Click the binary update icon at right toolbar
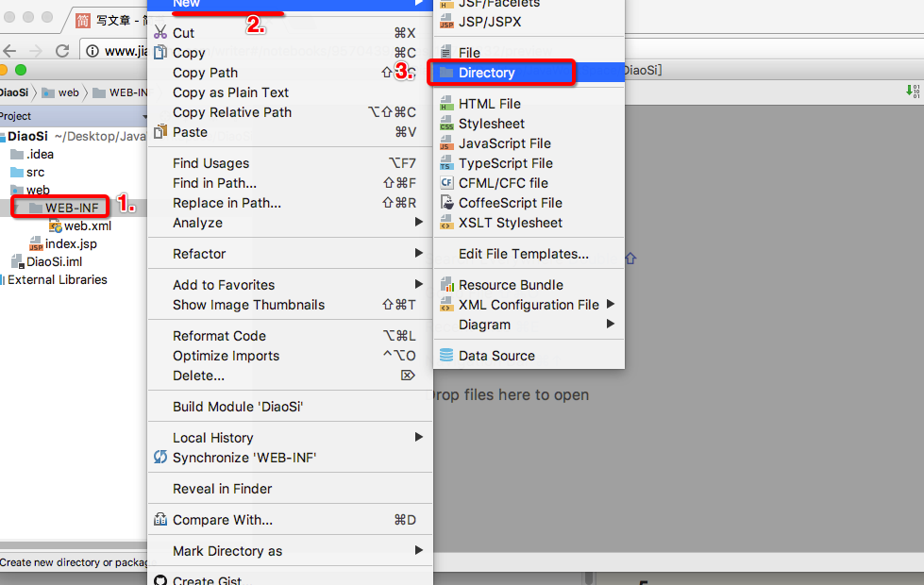Image resolution: width=924 pixels, height=585 pixels. (913, 91)
